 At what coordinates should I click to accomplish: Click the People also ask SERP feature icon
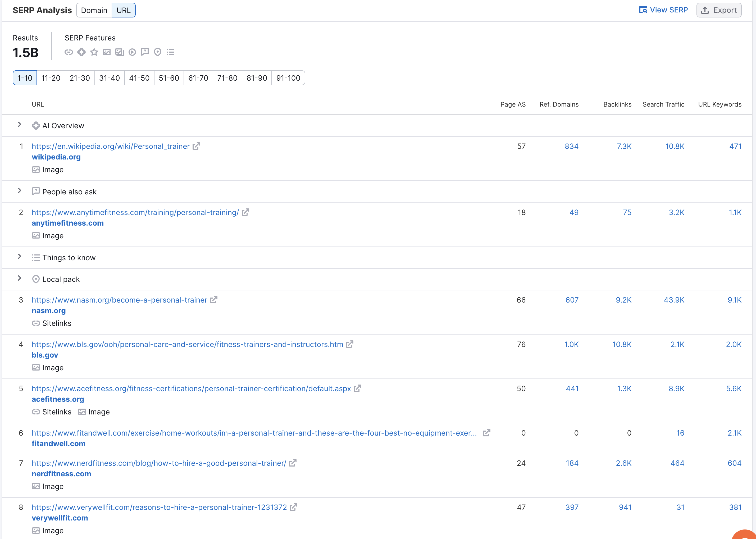[x=145, y=52]
